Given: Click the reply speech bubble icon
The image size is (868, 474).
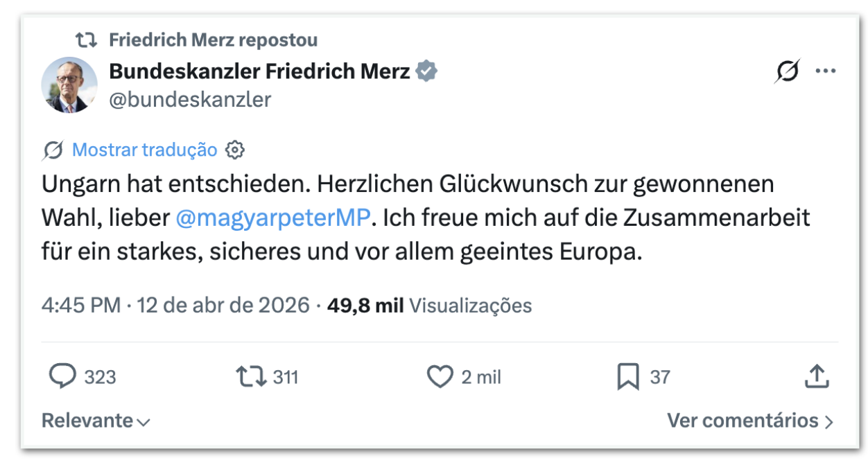Looking at the screenshot, I should point(62,376).
